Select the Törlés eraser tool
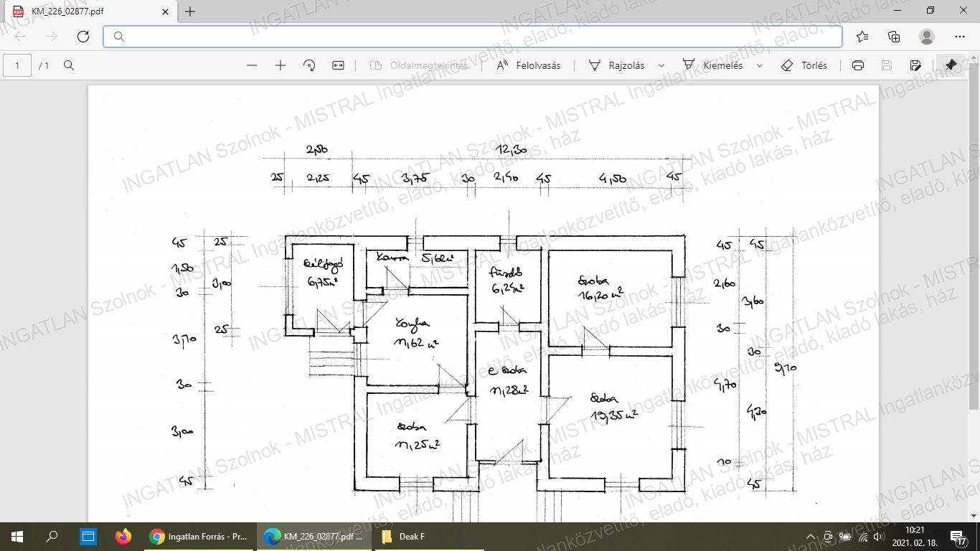 [x=804, y=65]
